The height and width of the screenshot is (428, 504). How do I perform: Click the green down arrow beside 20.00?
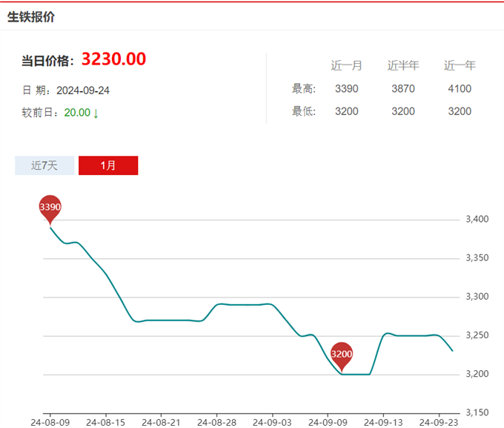point(96,113)
